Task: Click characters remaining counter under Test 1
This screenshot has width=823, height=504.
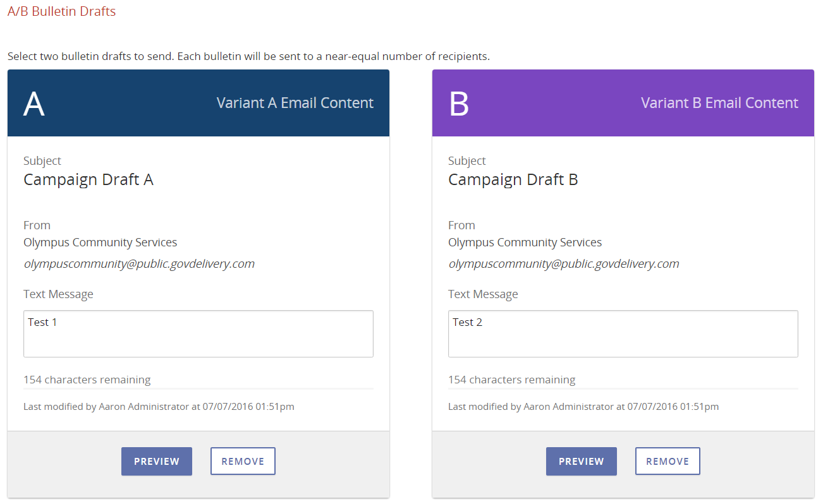Action: (x=87, y=380)
